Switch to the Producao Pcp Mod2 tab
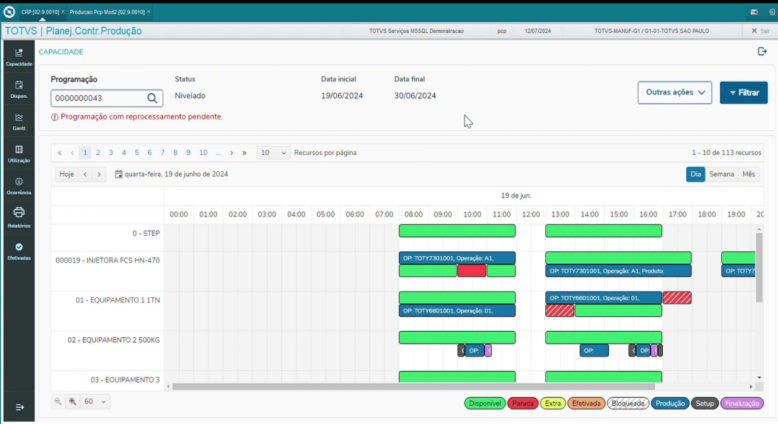 [x=108, y=11]
